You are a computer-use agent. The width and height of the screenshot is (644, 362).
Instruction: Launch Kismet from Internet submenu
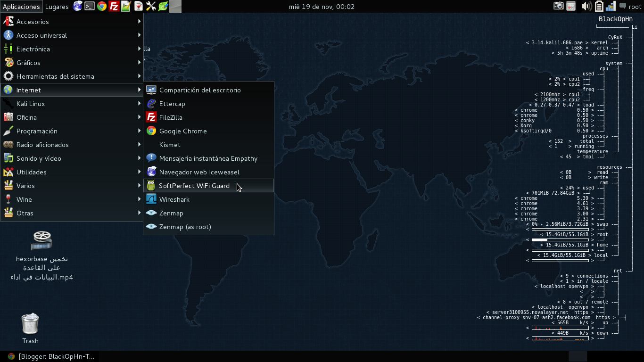click(x=208, y=145)
